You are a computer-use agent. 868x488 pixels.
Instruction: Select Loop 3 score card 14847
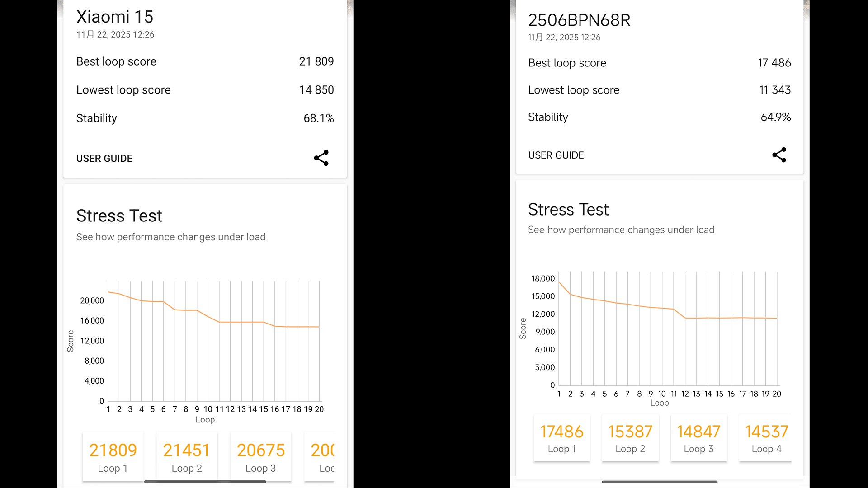tap(698, 438)
